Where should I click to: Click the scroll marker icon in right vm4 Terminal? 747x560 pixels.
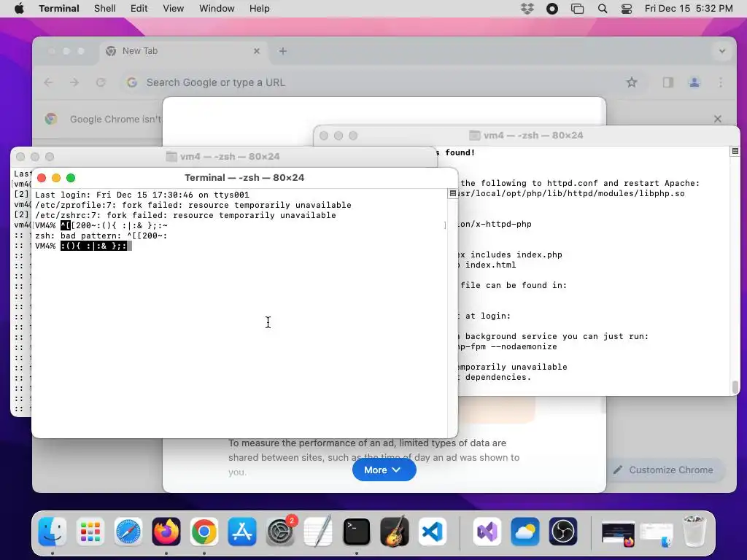(735, 152)
